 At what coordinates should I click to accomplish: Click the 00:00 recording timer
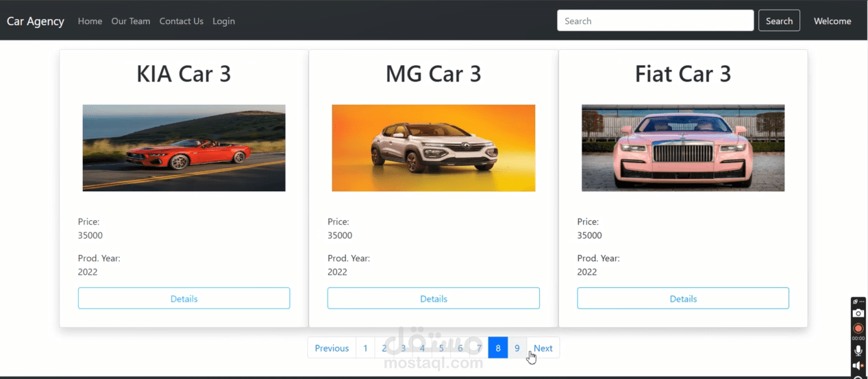point(858,339)
